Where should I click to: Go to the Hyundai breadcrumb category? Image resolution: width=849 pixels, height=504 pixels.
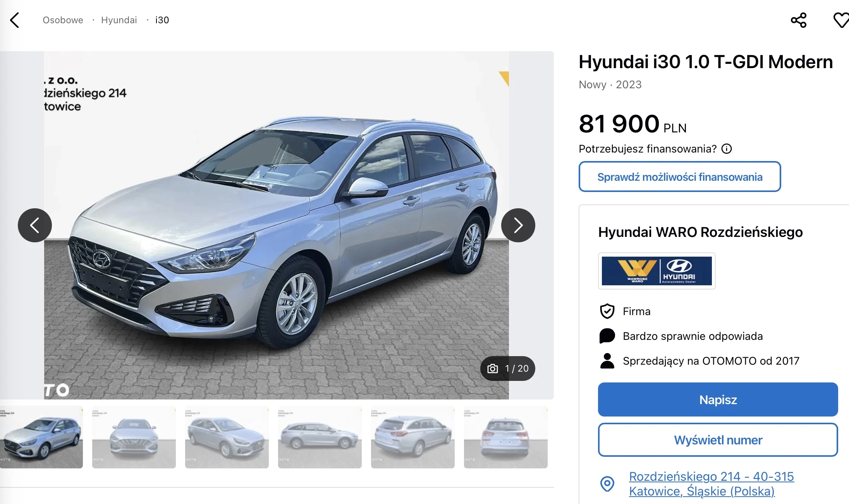119,20
